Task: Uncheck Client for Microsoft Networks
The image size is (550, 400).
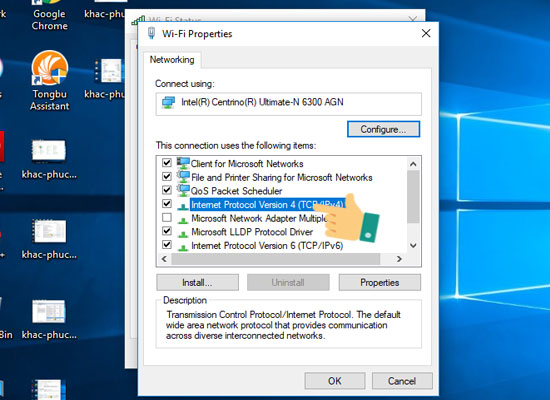Action: (x=167, y=163)
